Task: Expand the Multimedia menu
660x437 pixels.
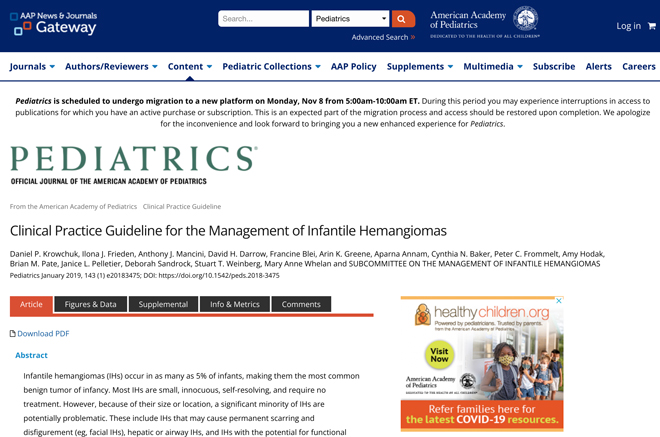Action: point(493,67)
